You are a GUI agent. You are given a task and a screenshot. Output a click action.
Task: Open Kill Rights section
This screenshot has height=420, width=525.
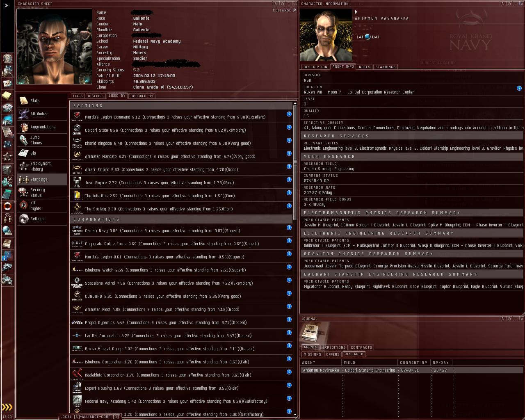pos(42,205)
